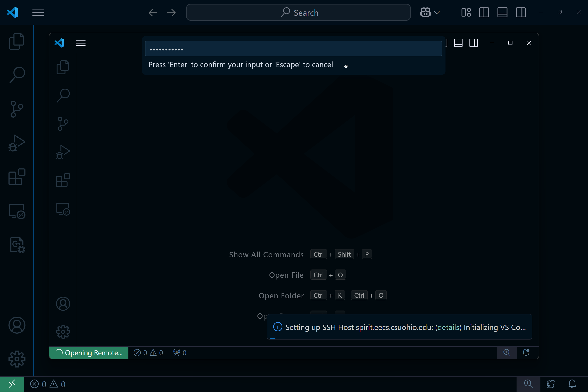Open Accounts menu in inner window
The height and width of the screenshot is (392, 588).
pos(63,304)
